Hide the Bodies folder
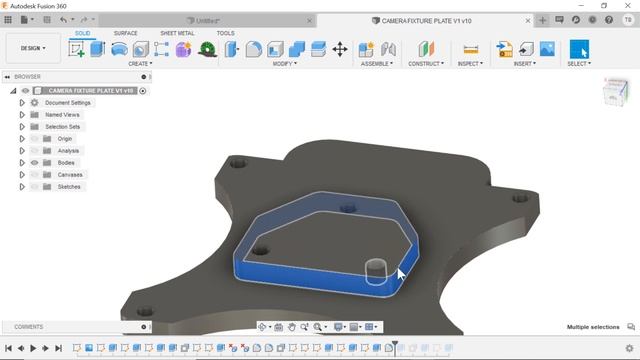This screenshot has height=360, width=640. [x=35, y=163]
